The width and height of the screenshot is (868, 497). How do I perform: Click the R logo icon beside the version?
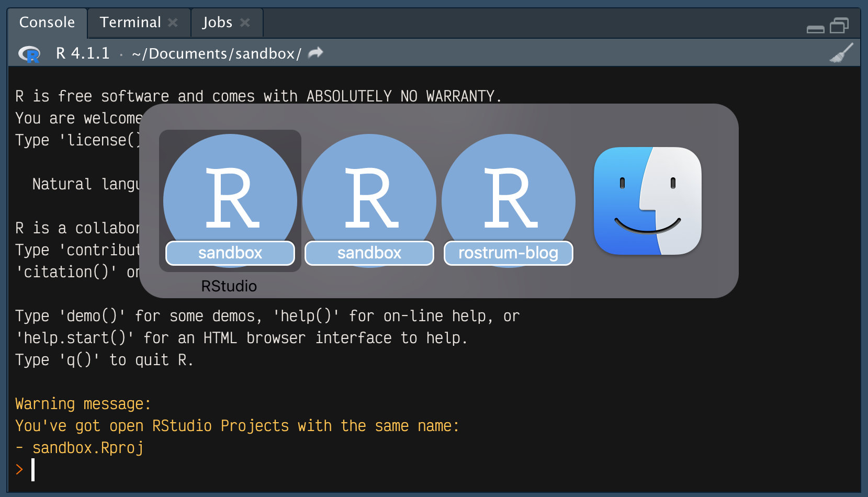point(29,53)
